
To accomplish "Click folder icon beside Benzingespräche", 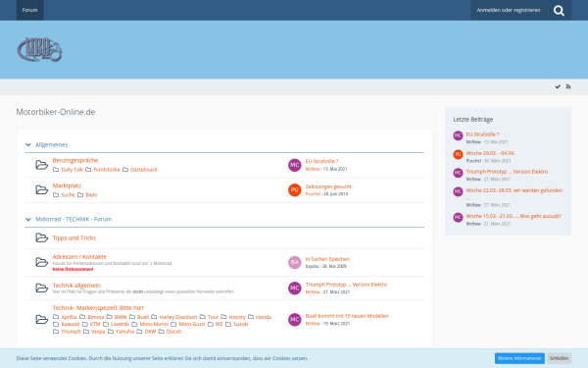I will (41, 165).
